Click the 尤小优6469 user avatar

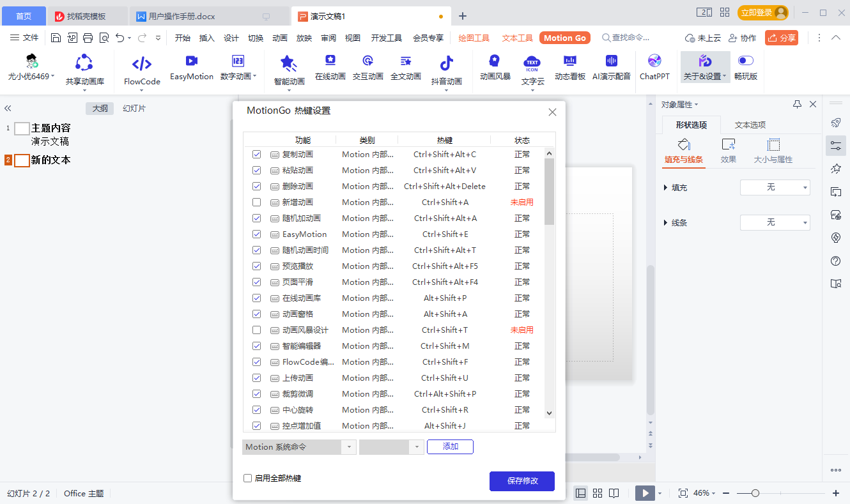[31, 62]
